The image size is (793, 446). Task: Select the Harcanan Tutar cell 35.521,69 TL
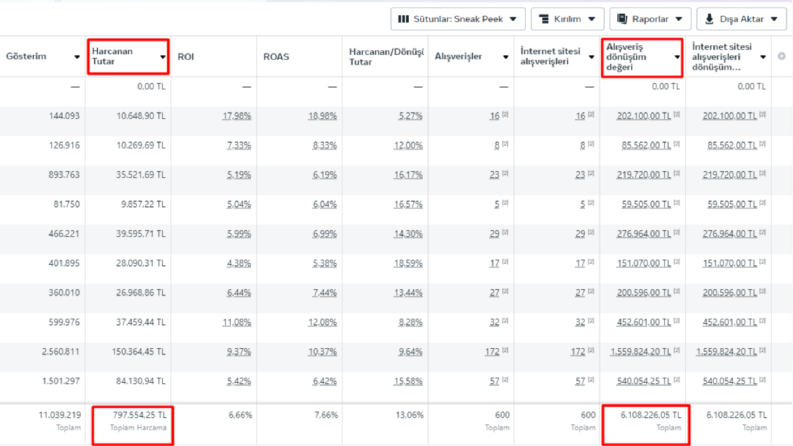pos(141,174)
